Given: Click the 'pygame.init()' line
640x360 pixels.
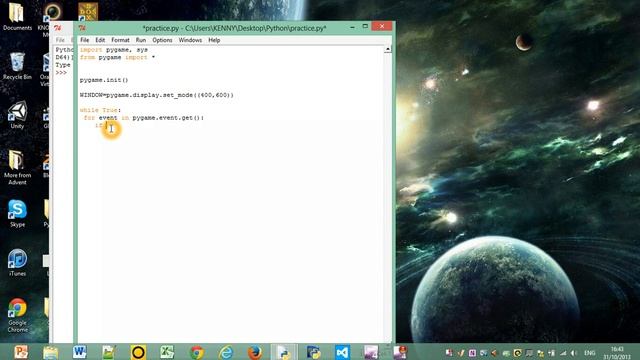Looking at the screenshot, I should 104,80.
